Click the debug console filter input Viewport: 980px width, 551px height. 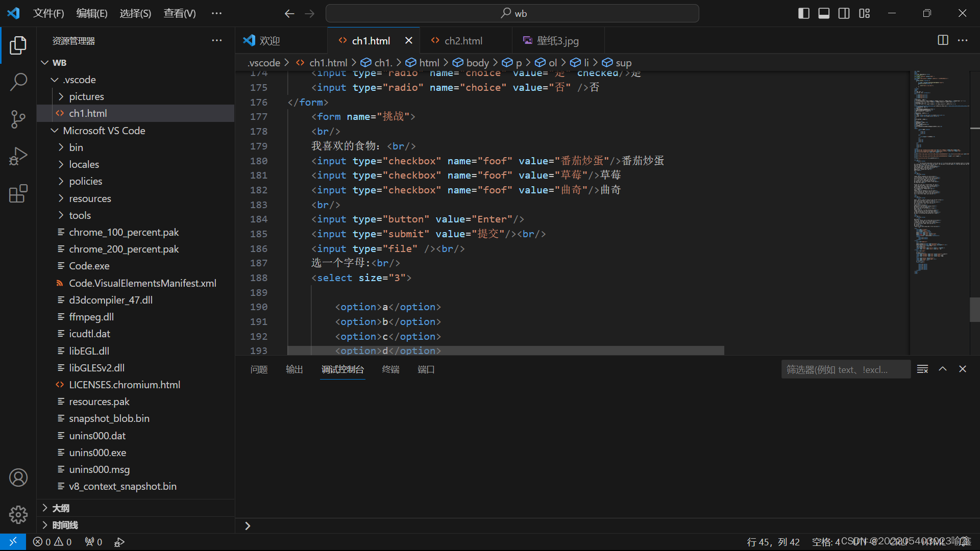pyautogui.click(x=845, y=369)
